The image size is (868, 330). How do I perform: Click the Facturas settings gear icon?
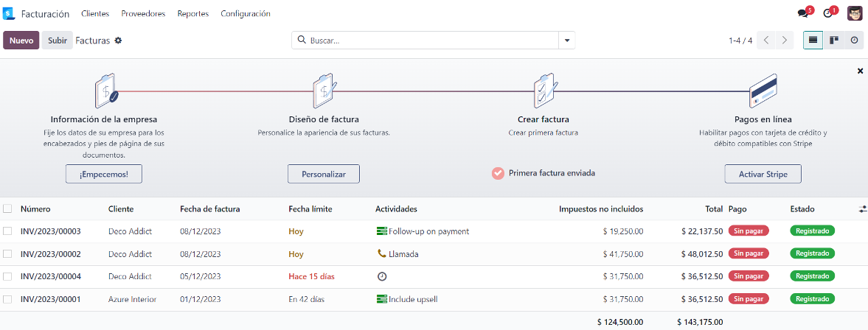[118, 41]
